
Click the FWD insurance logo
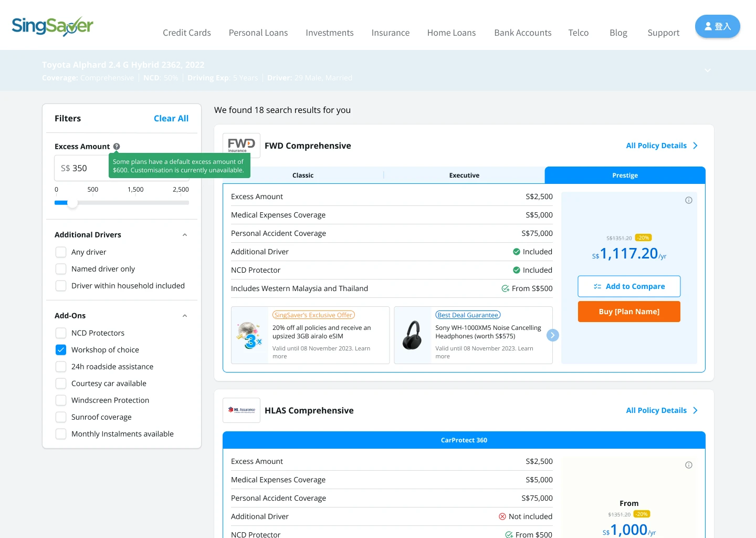[x=241, y=146]
